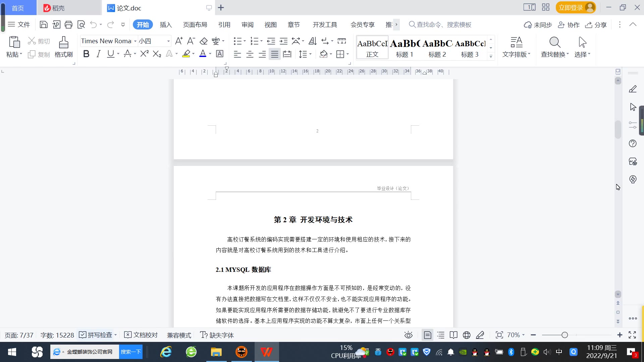
Task: Switch to Web layout globe icon
Action: click(467, 335)
